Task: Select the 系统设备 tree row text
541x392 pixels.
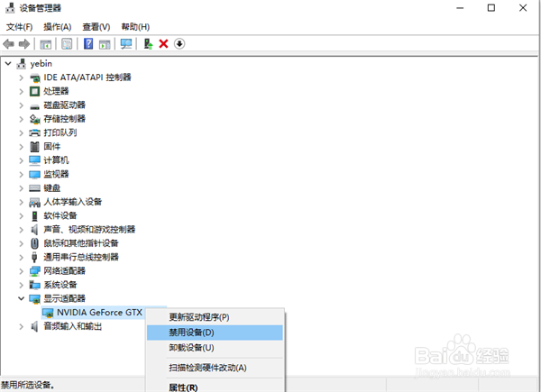Action: (60, 285)
